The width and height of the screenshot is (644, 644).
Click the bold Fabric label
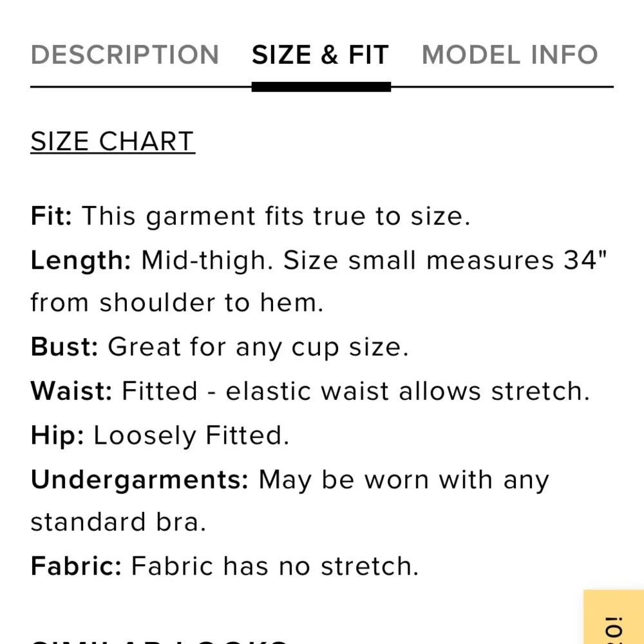[x=75, y=566]
